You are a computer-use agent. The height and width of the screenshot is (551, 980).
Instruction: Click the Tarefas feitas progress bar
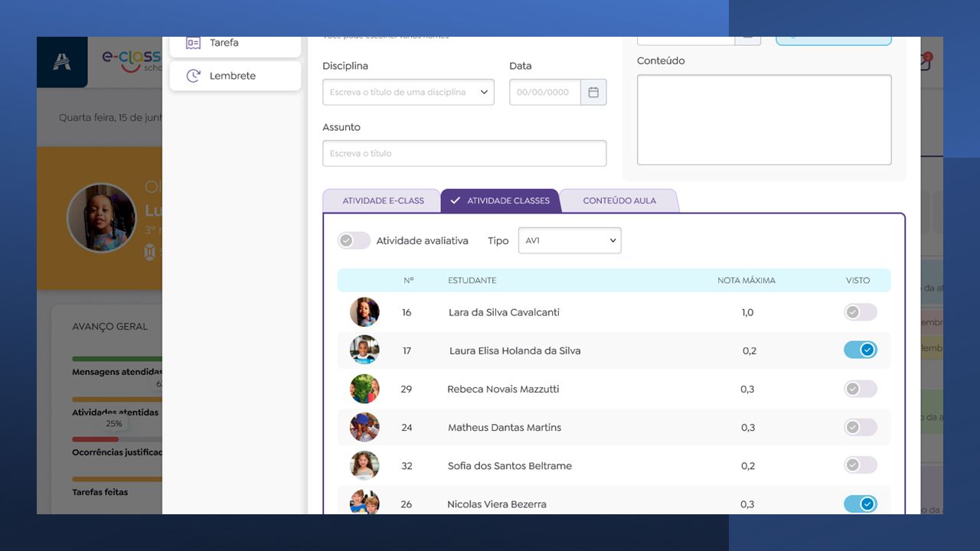[x=117, y=479]
